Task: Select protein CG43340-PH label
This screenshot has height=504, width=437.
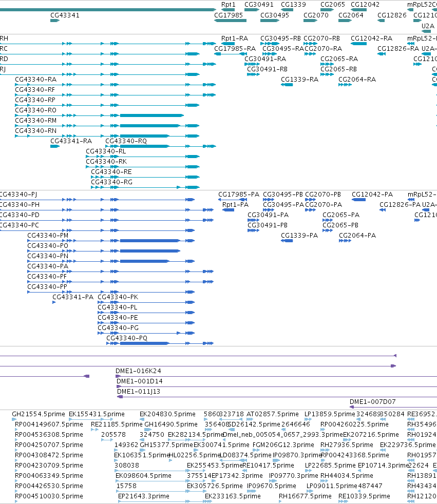Action: (18, 205)
